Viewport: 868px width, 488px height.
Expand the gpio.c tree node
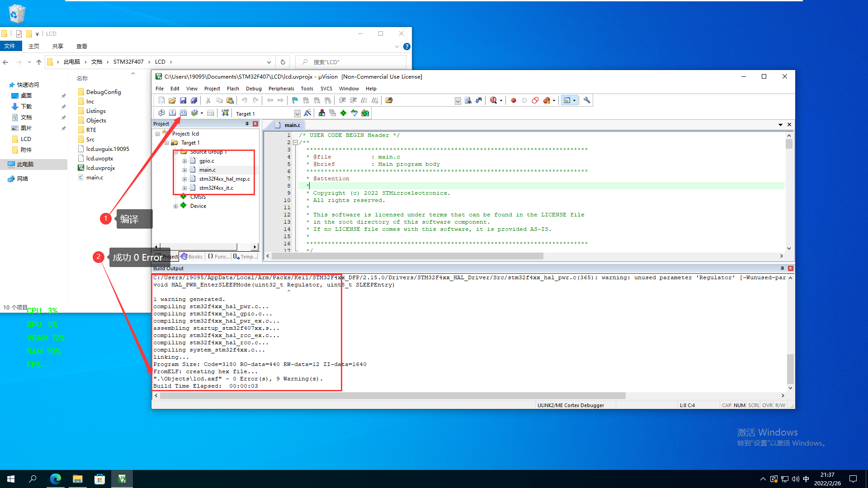tap(184, 161)
